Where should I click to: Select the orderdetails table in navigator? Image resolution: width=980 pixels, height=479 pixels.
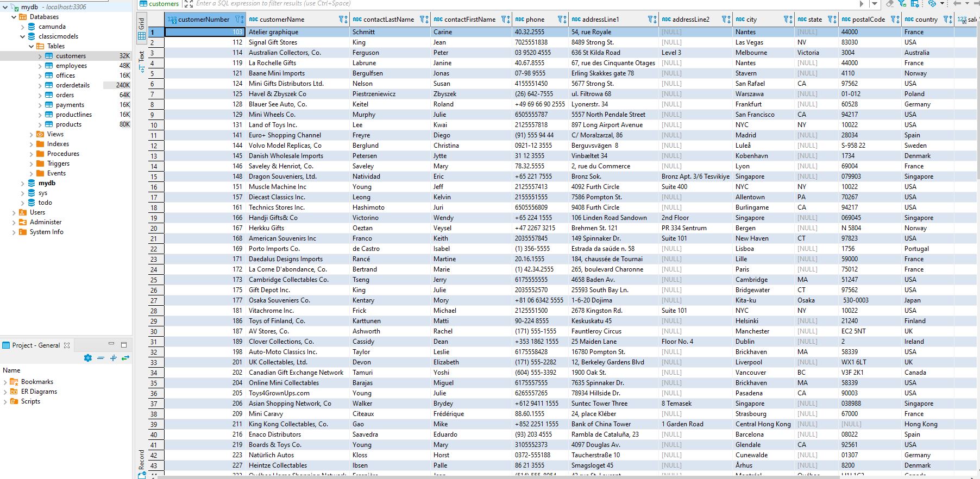coord(73,85)
